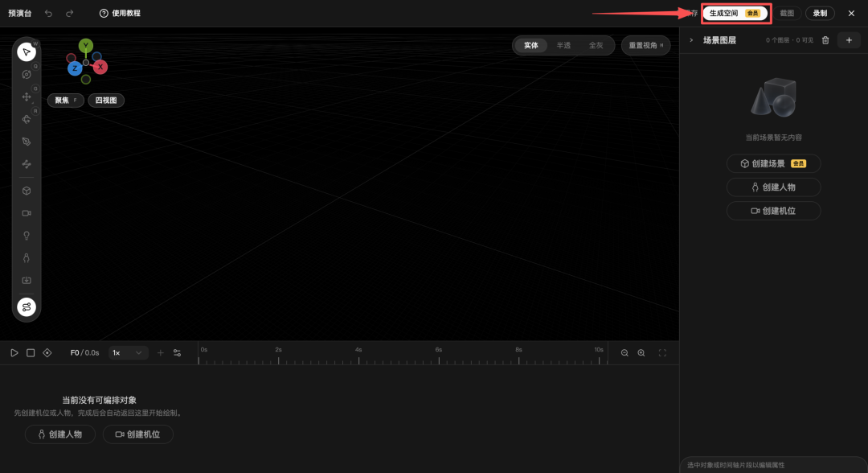Snap view to blue Z axis gizmo

pos(75,68)
